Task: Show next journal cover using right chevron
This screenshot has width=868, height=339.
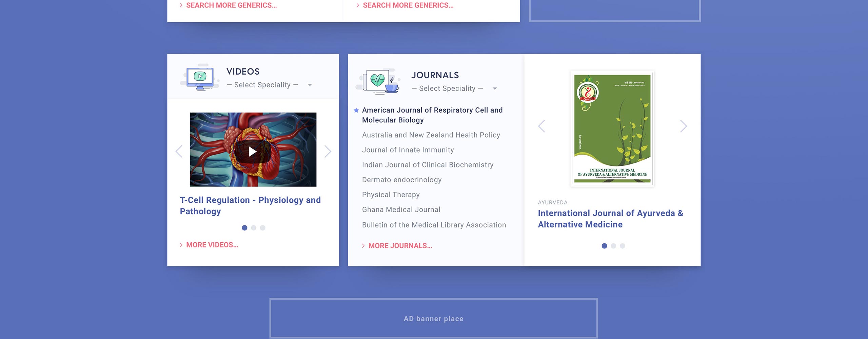Action: click(683, 126)
